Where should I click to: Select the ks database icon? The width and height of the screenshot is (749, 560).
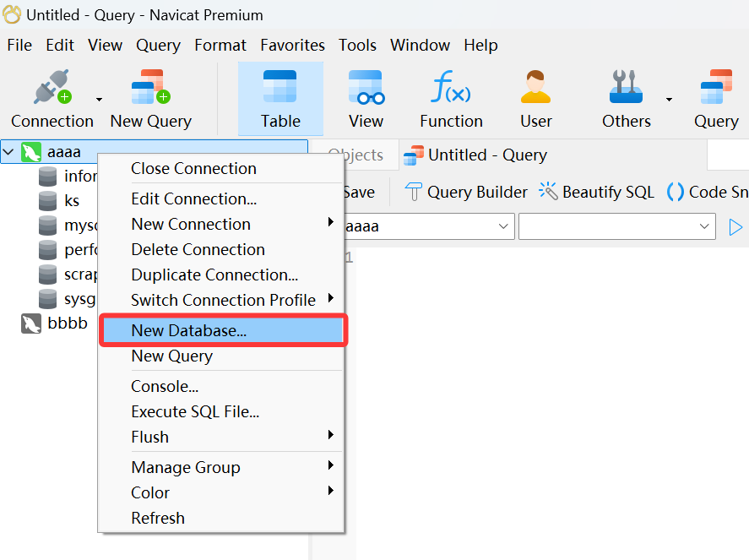(47, 201)
